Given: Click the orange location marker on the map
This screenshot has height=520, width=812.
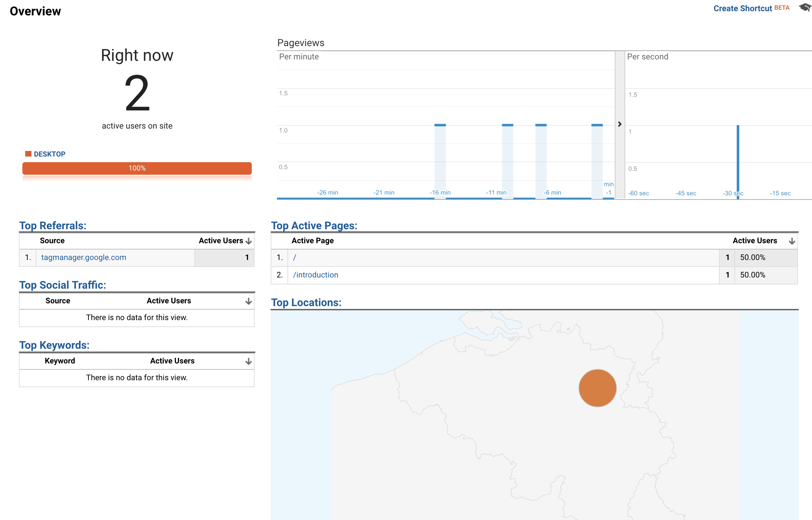Looking at the screenshot, I should pos(597,388).
